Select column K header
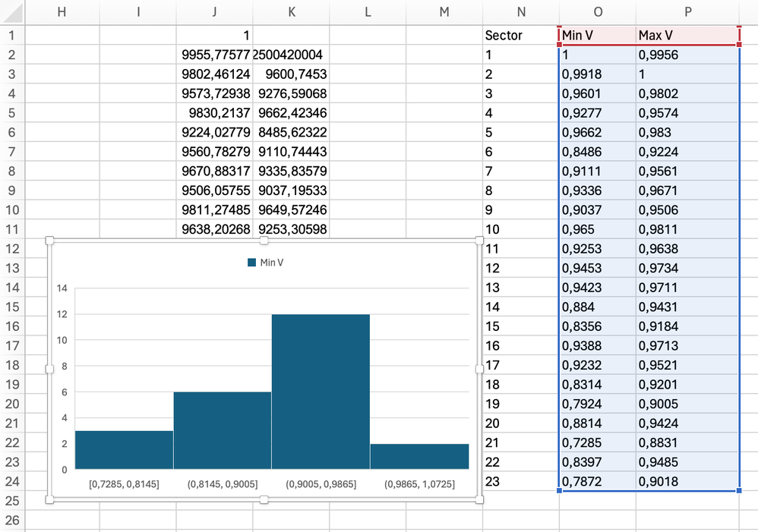The height and width of the screenshot is (532, 758). (291, 12)
